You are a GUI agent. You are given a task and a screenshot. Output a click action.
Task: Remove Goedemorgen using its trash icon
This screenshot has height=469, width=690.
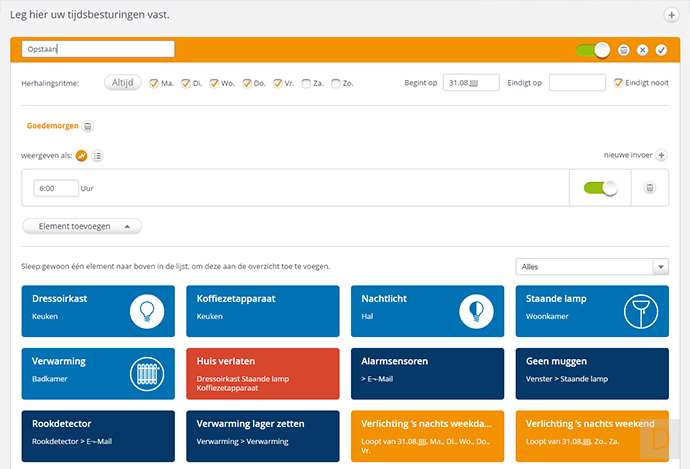[x=88, y=127]
